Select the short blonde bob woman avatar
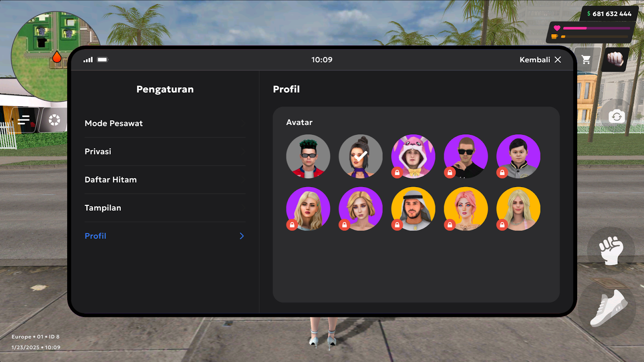Image resolution: width=644 pixels, height=362 pixels. click(361, 209)
